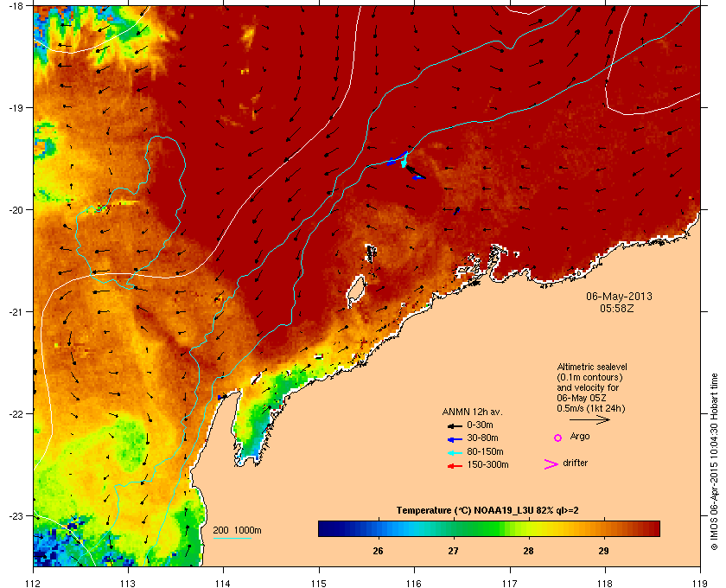Image resolution: width=726 pixels, height=588 pixels.
Task: Click the 'ANMN 12h av.' legend heading
Action: (472, 412)
